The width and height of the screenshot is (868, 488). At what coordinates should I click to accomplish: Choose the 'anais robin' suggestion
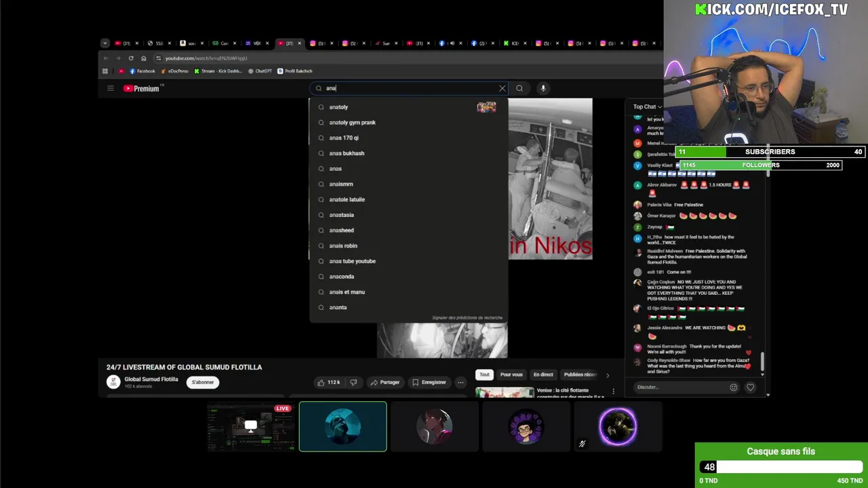pyautogui.click(x=409, y=245)
